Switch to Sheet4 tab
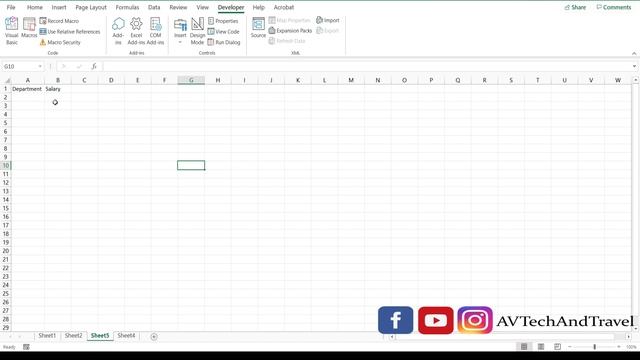The image size is (640, 360). (126, 336)
